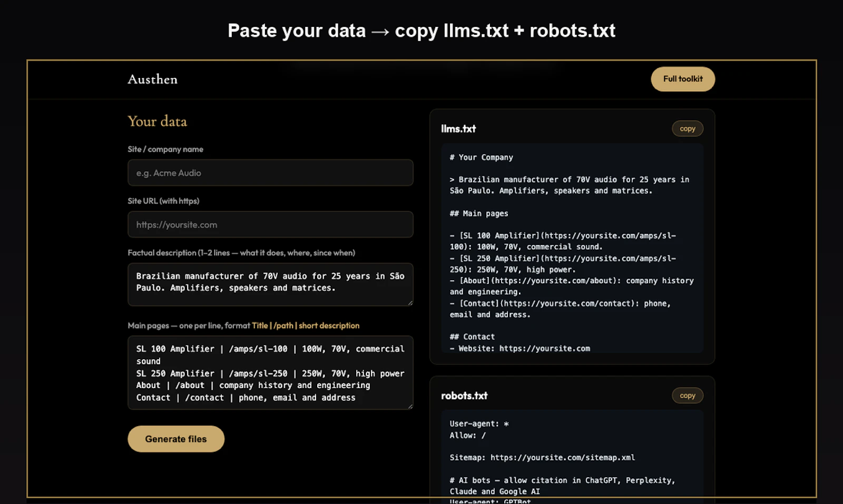Click the 'Allow: /' line in robots.txt
843x504 pixels.
click(468, 436)
